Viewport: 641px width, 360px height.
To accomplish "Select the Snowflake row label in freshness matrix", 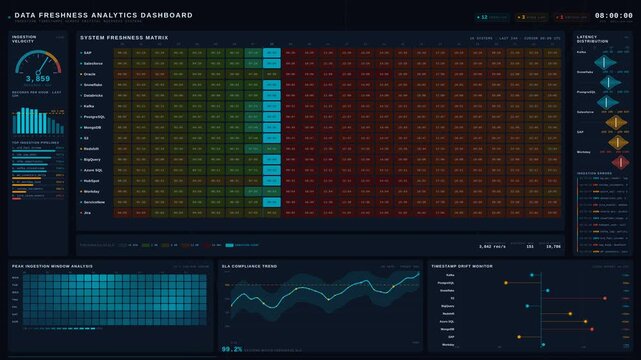I will pos(93,85).
